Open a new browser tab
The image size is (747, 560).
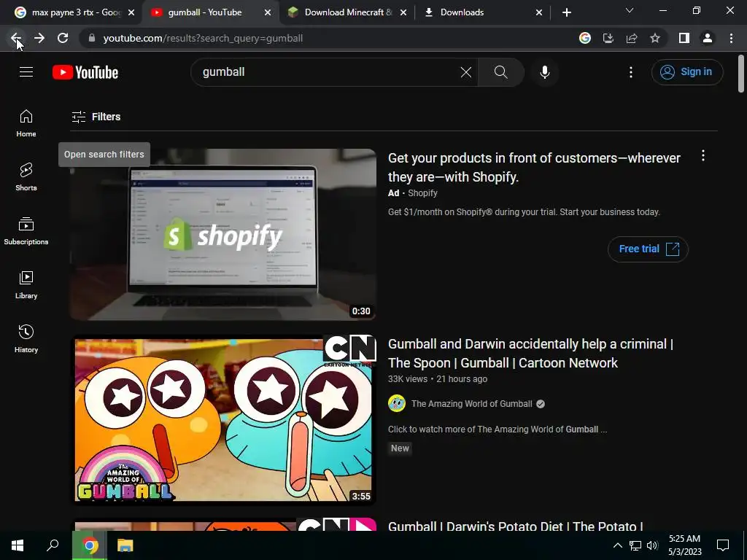(x=566, y=12)
